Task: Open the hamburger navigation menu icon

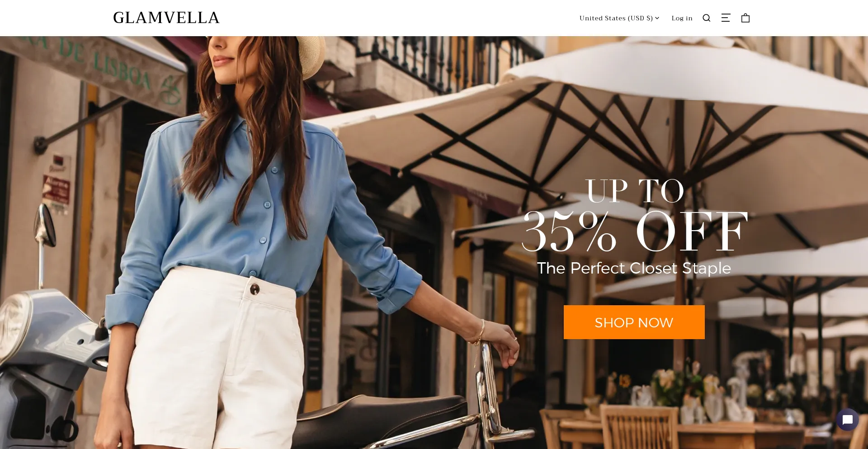Action: [x=726, y=18]
